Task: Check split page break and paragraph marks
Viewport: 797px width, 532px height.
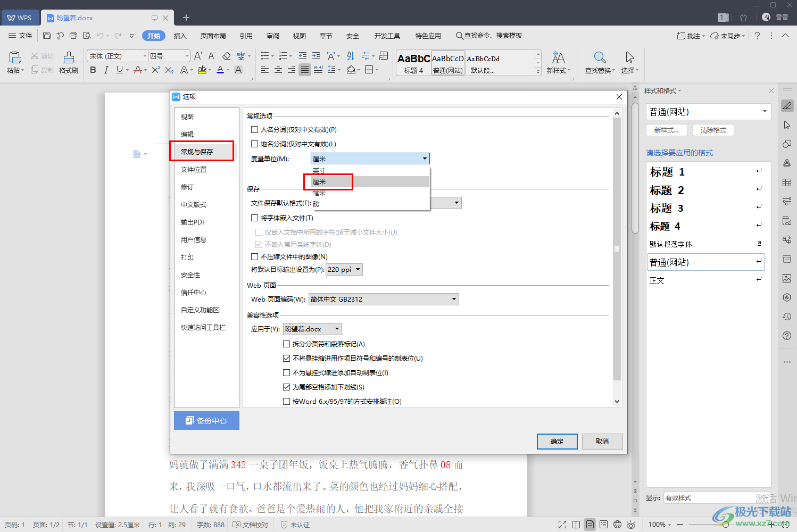Action: pyautogui.click(x=287, y=344)
